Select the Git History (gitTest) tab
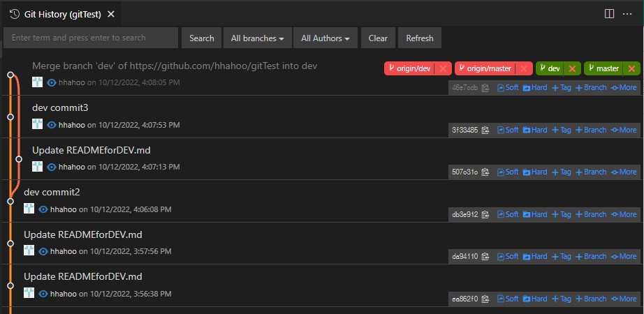The image size is (644, 314). click(x=62, y=15)
